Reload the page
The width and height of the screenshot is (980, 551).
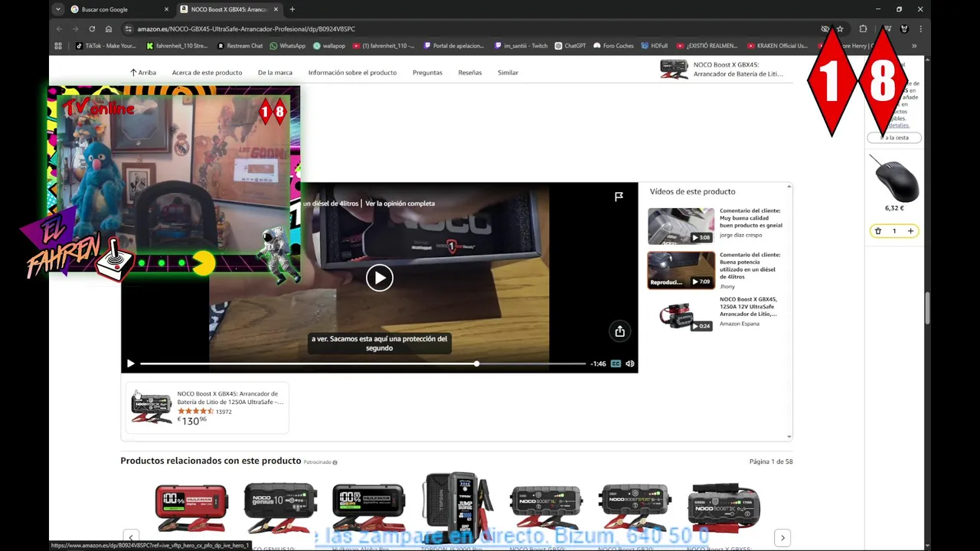point(92,29)
